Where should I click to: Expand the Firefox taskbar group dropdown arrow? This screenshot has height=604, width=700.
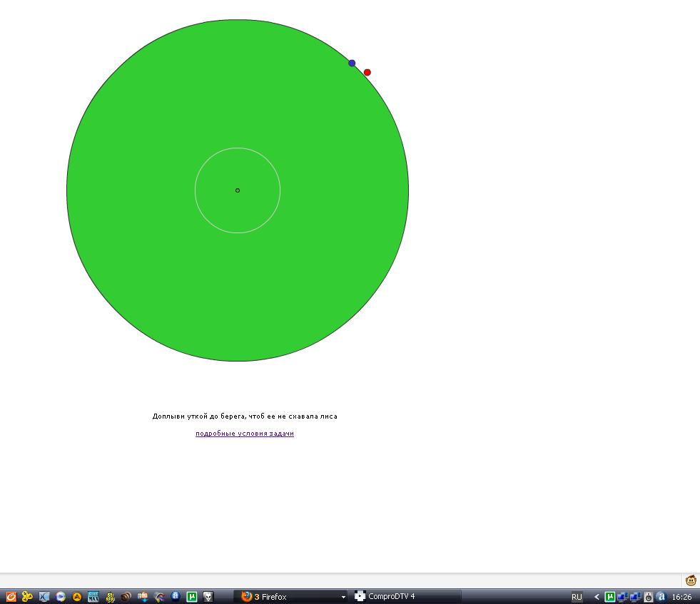click(343, 597)
